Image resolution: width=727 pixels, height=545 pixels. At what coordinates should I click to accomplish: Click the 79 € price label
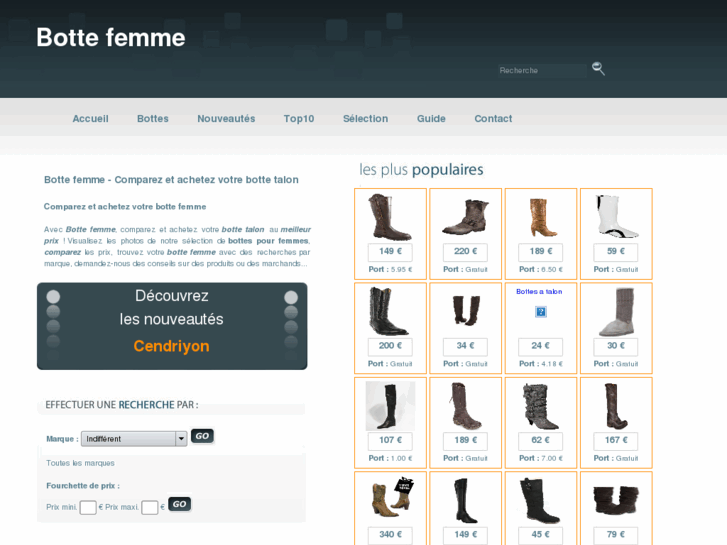[616, 535]
